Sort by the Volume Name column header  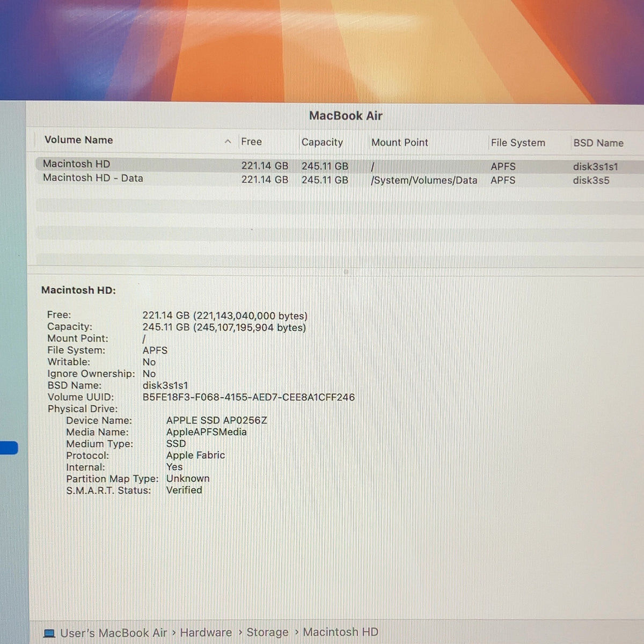point(79,140)
